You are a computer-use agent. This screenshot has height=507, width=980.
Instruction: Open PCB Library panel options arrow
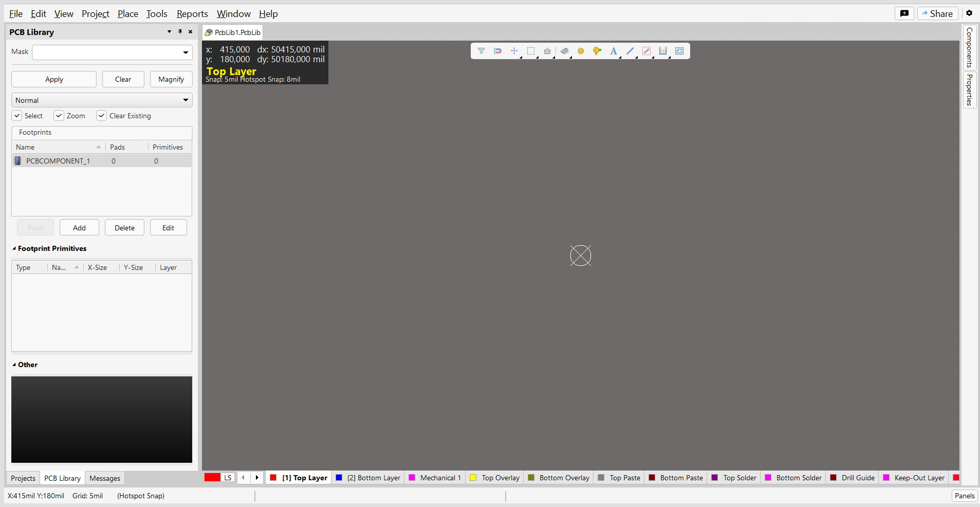169,32
